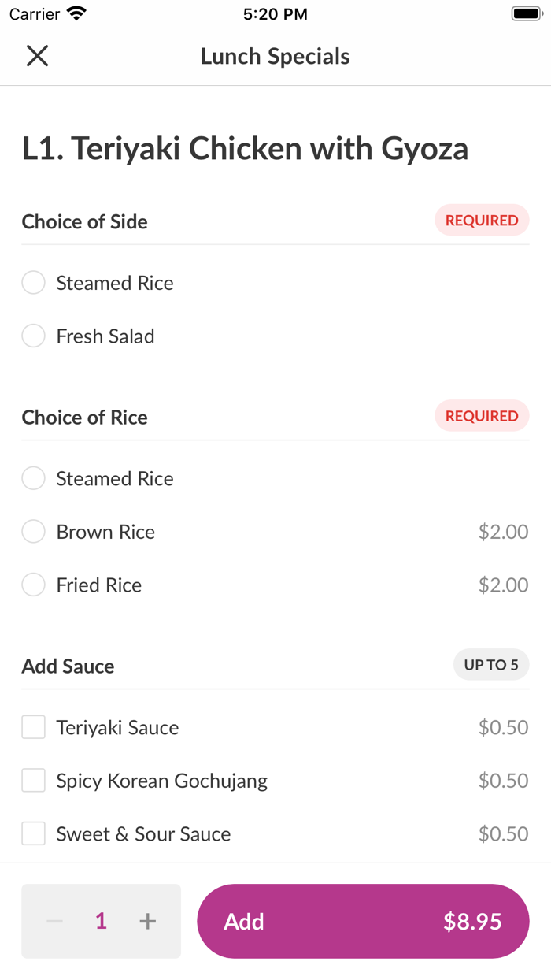Close the Lunch Specials screen
This screenshot has width=551, height=980.
tap(37, 56)
